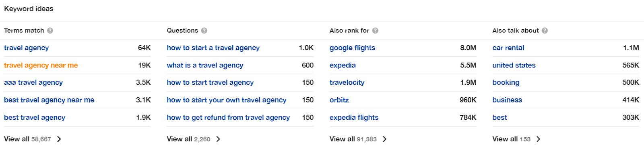Open help icon next to Terms match
The image size is (644, 147).
50,31
